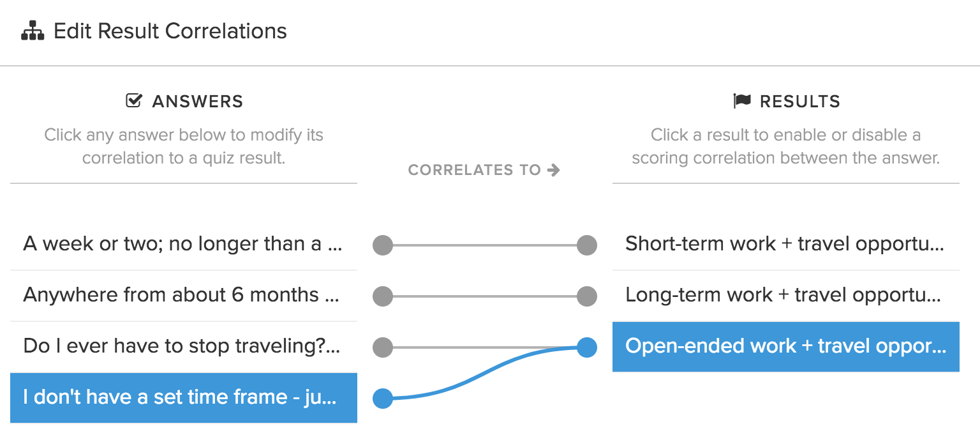Click the gray left node of 'Anywhere from about 6 months'
Viewport: 980px width, 442px height.
point(383,296)
